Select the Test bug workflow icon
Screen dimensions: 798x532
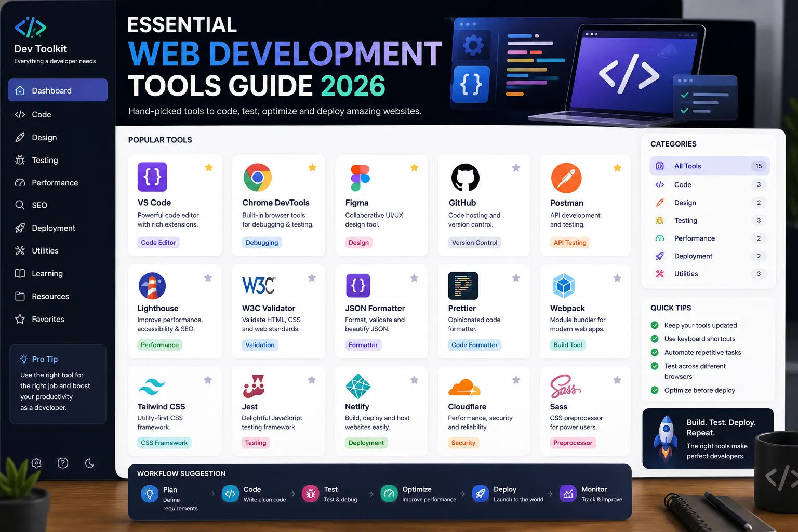coord(311,494)
